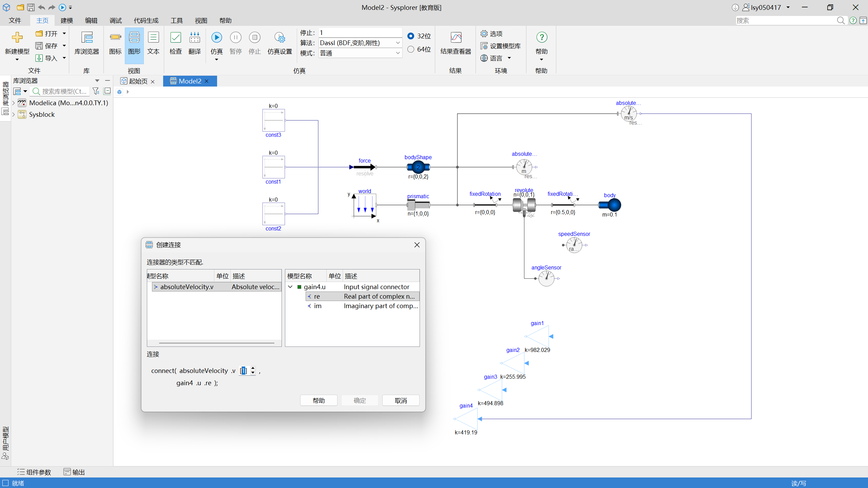The width and height of the screenshot is (868, 488).
Task: Increment the absoluteVelocity.v index spinner
Action: coord(253,369)
